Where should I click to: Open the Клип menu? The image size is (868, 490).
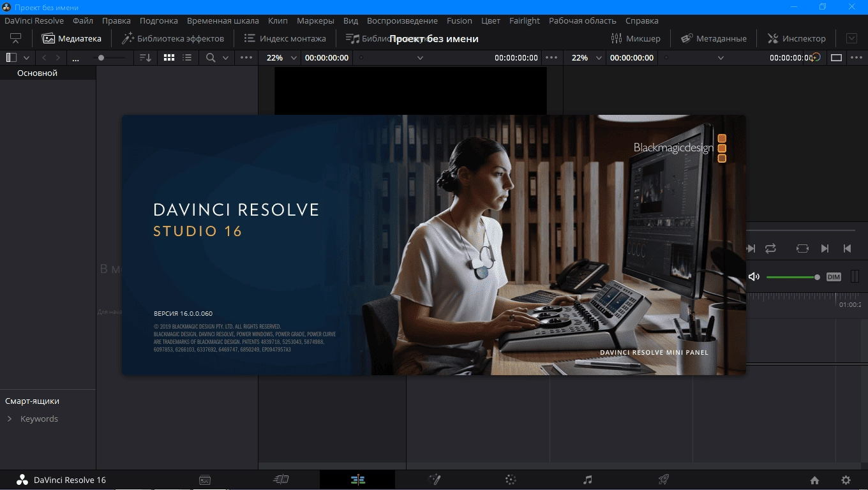click(x=278, y=20)
